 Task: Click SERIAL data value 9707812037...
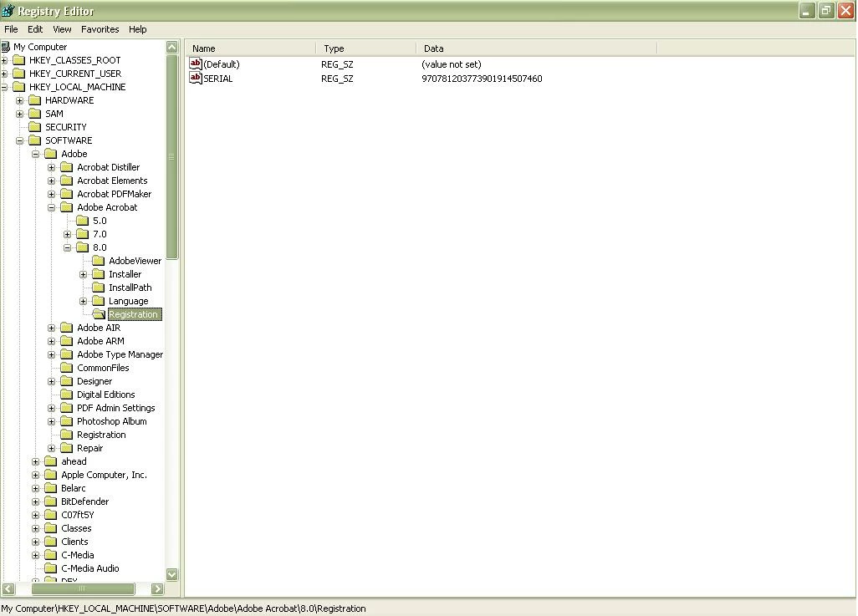(x=482, y=79)
